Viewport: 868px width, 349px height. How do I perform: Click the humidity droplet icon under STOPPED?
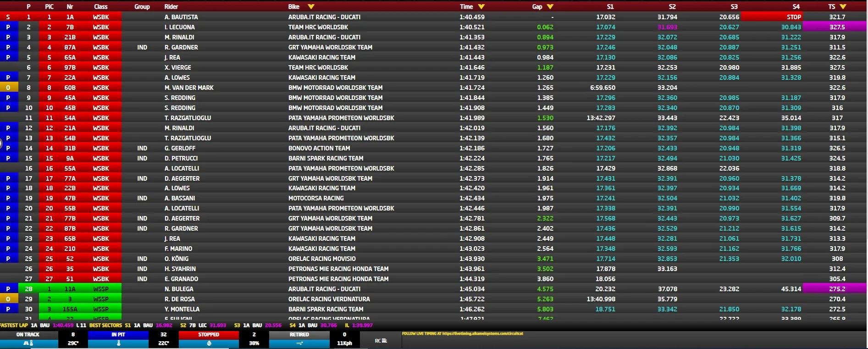coord(209,343)
